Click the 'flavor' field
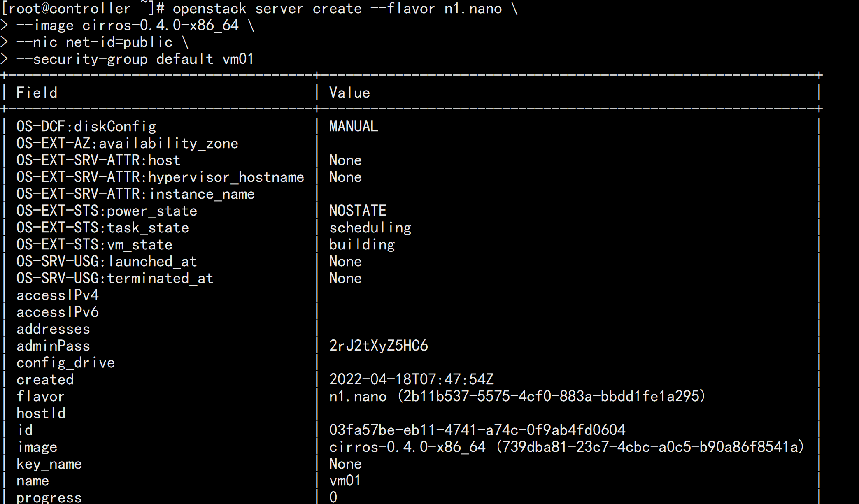This screenshot has height=504, width=859. [x=41, y=396]
